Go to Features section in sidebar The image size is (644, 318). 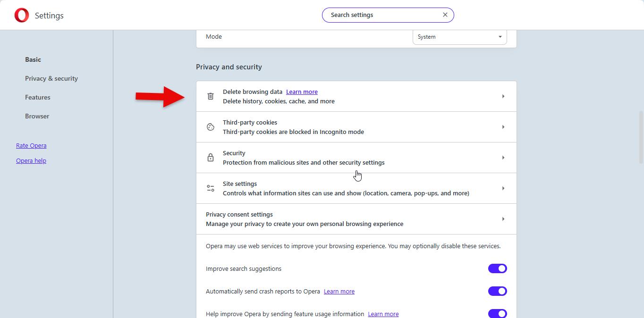point(38,97)
